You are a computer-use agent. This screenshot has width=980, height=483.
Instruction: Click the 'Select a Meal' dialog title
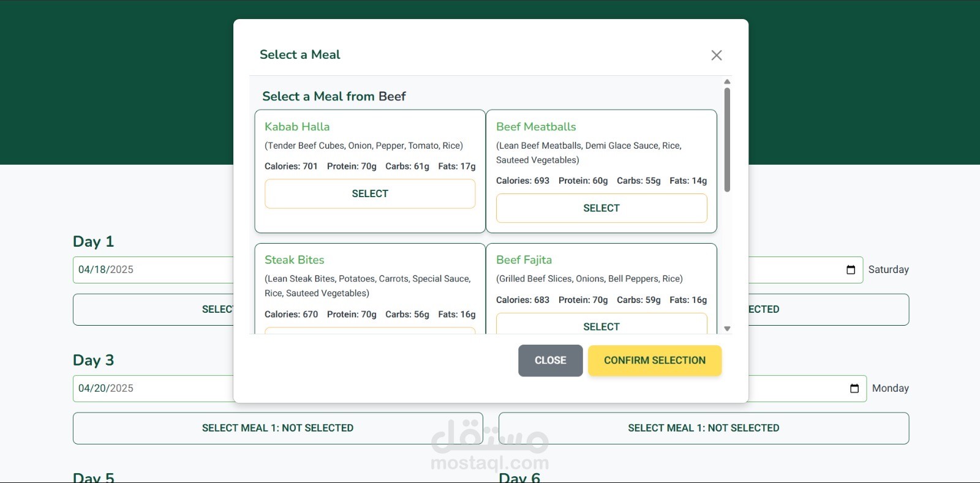click(300, 54)
